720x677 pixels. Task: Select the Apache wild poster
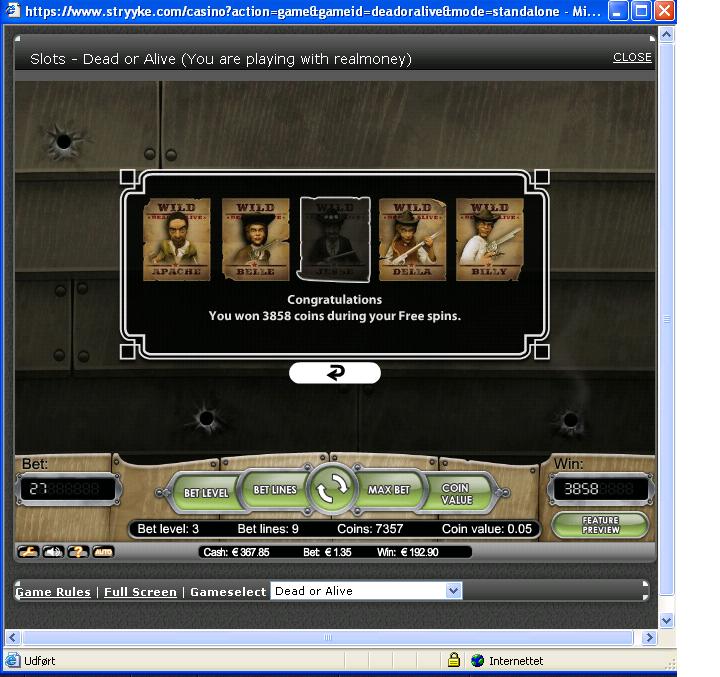177,239
